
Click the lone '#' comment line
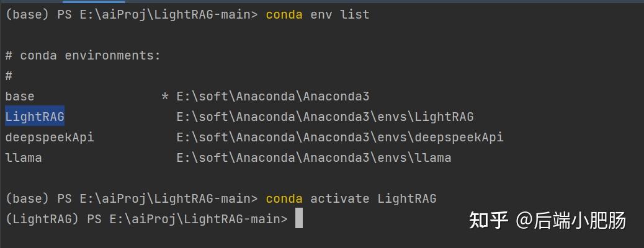tap(9, 76)
